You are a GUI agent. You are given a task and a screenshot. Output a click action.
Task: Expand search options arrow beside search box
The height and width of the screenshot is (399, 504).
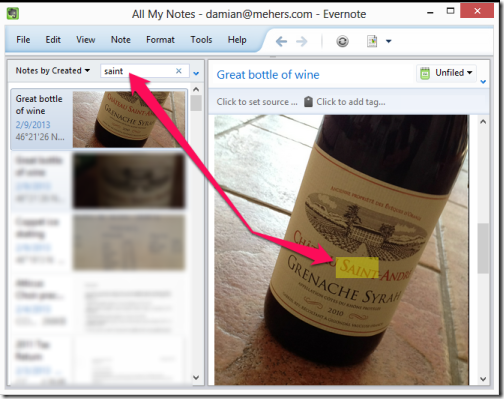click(x=196, y=73)
